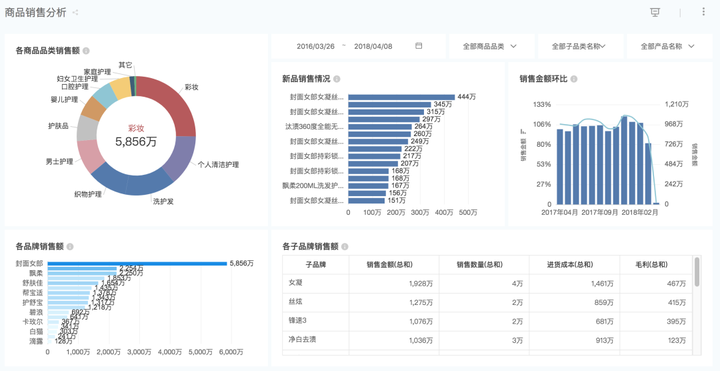The height and width of the screenshot is (371, 720).
Task: Click the 444万 top bar in 新品销售情况
Action: [x=401, y=97]
